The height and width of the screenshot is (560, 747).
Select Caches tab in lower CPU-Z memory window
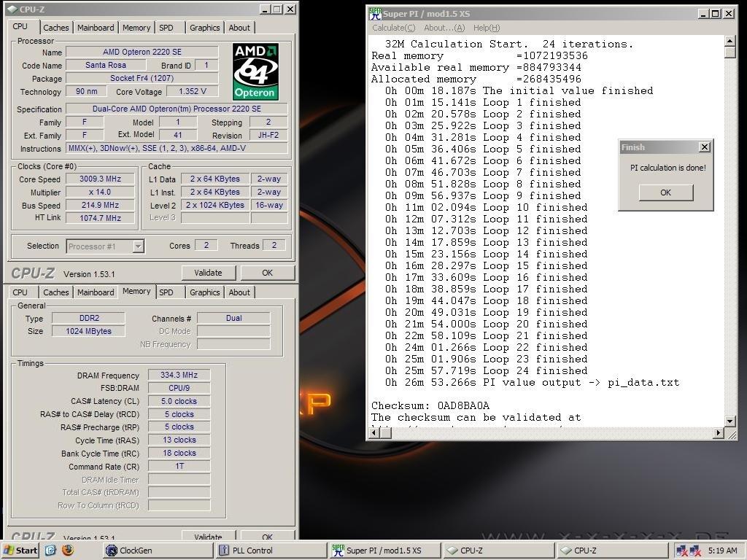(55, 292)
